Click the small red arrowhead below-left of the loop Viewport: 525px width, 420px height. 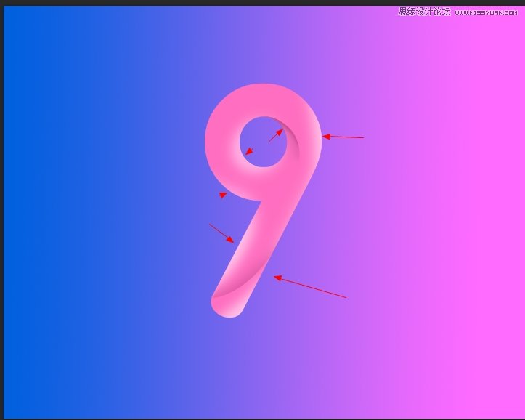point(224,195)
